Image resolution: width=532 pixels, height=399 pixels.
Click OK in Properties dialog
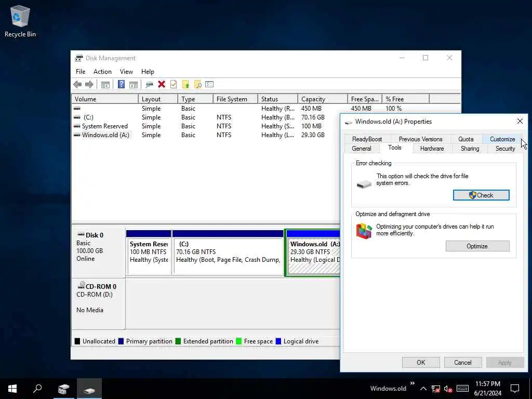(x=421, y=362)
